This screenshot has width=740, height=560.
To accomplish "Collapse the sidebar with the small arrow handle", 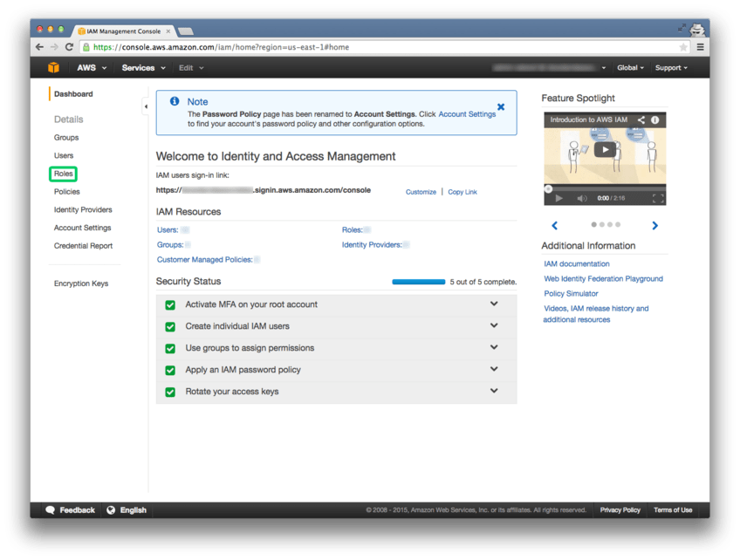I will pos(146,106).
